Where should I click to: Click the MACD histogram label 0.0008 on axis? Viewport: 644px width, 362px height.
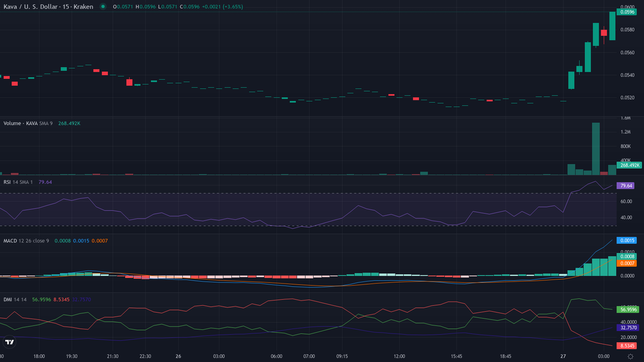pos(627,257)
